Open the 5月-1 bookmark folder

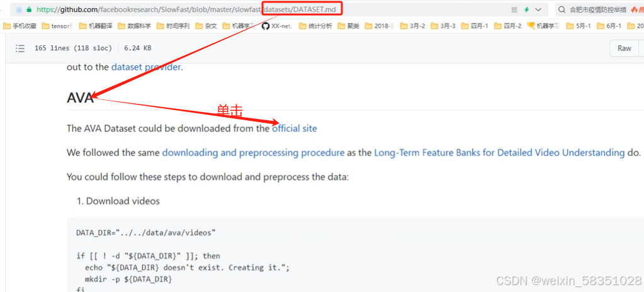click(579, 26)
